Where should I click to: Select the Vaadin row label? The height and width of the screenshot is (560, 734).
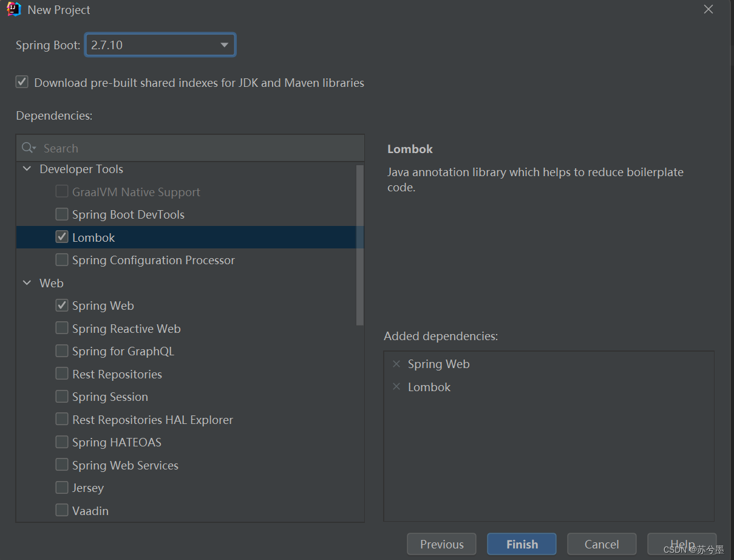[90, 511]
